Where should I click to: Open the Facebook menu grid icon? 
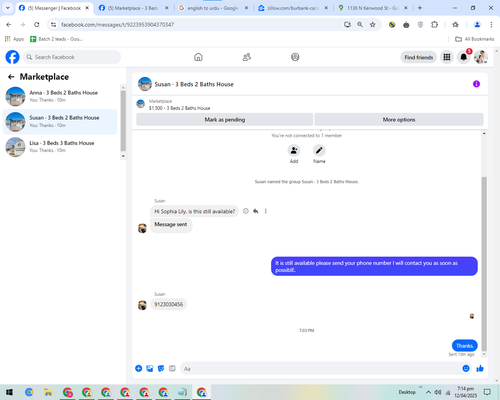tap(447, 57)
